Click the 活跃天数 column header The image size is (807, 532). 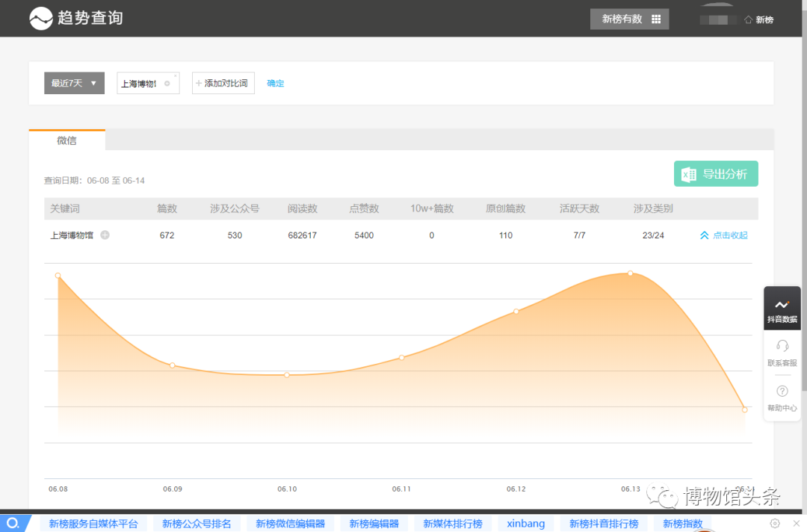pyautogui.click(x=580, y=208)
